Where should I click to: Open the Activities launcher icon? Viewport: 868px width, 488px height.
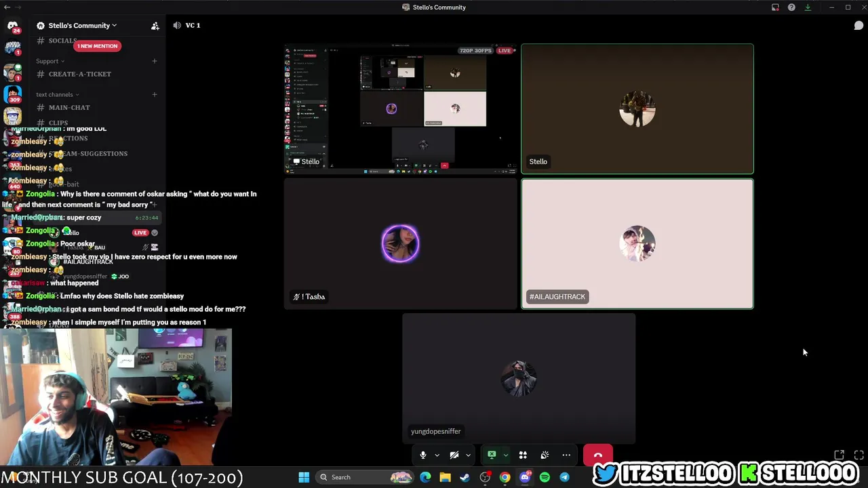tap(523, 455)
